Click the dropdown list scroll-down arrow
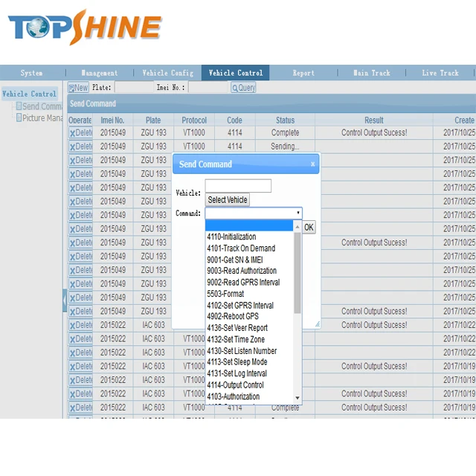This screenshot has height=476, width=476. coord(297,398)
